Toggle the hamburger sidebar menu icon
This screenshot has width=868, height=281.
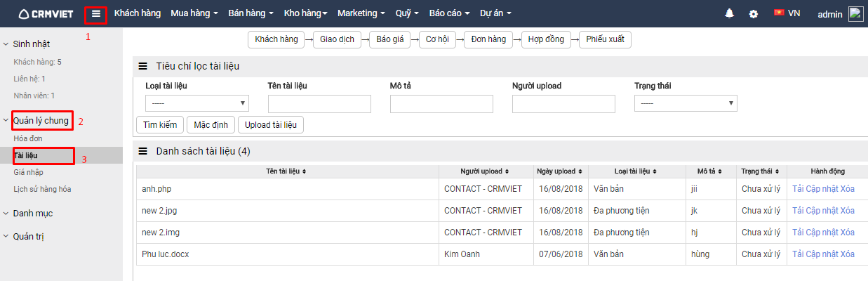point(96,13)
